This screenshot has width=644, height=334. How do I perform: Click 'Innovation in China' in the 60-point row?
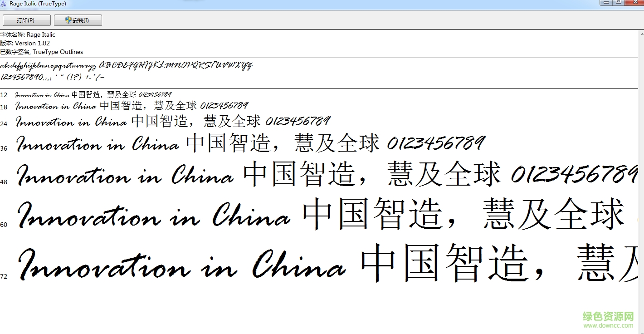(154, 215)
